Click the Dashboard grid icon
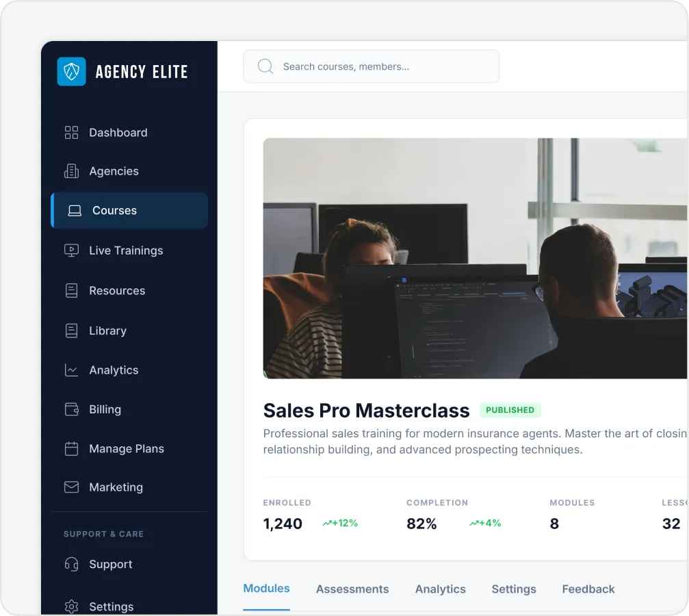The width and height of the screenshot is (689, 616). 71,132
